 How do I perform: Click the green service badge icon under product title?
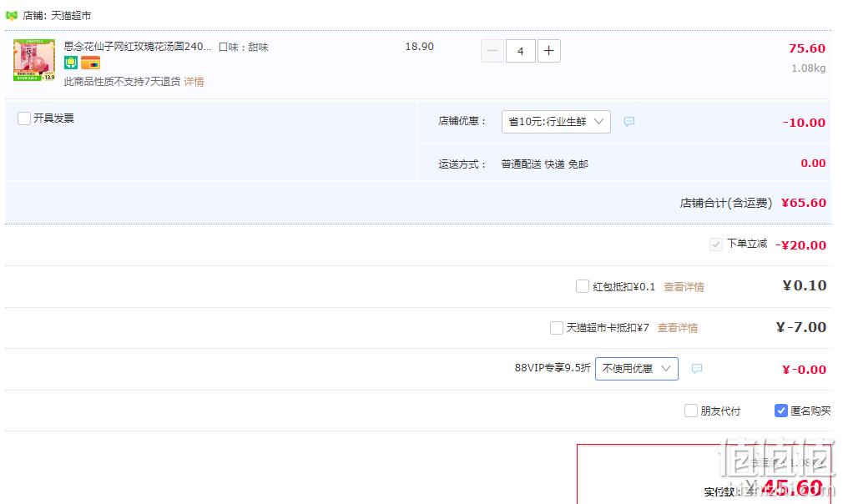tap(71, 63)
